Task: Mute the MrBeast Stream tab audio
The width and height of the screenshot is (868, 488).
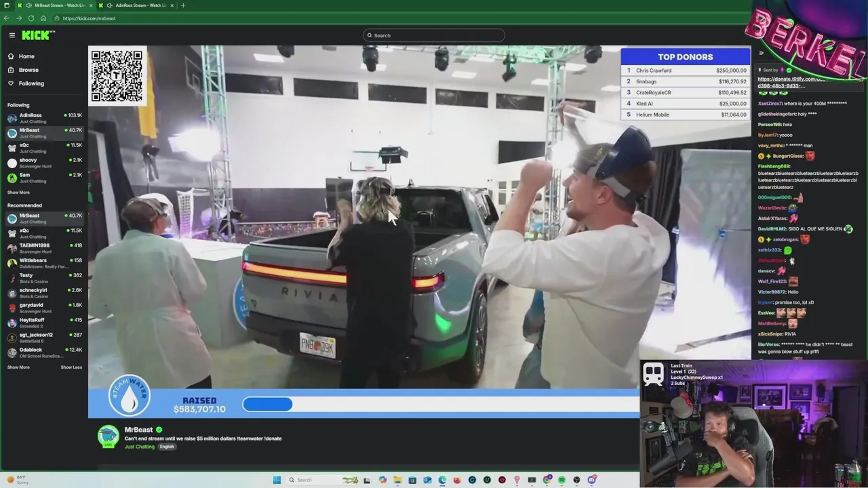Action: pos(28,5)
